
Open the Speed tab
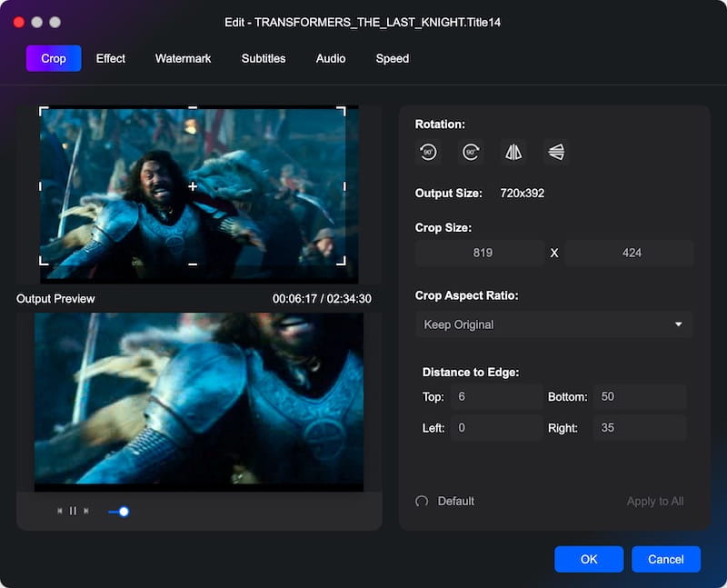(x=393, y=58)
